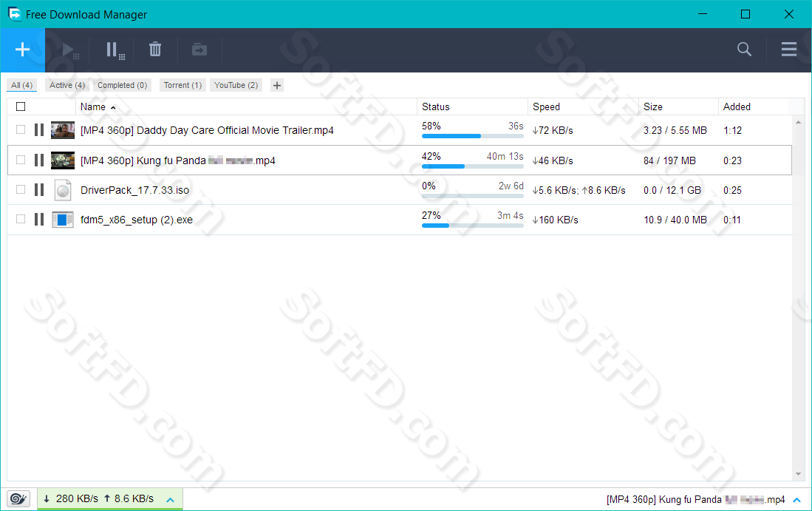Click the Daddy Day Care video thumbnail
Image resolution: width=812 pixels, height=511 pixels.
coord(63,130)
